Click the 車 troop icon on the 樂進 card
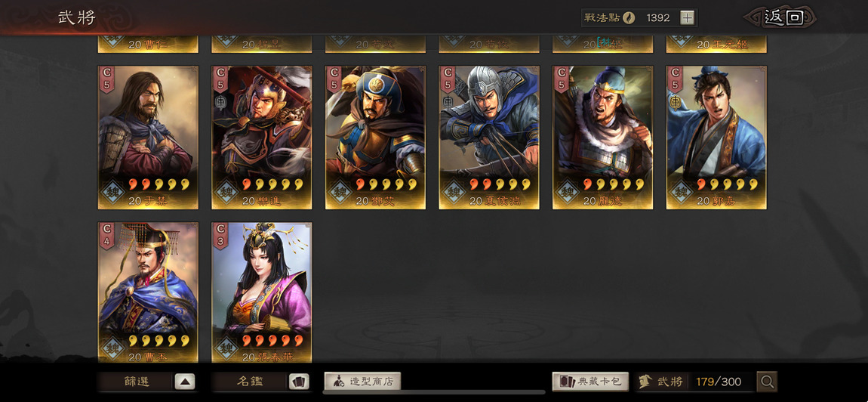 220,102
